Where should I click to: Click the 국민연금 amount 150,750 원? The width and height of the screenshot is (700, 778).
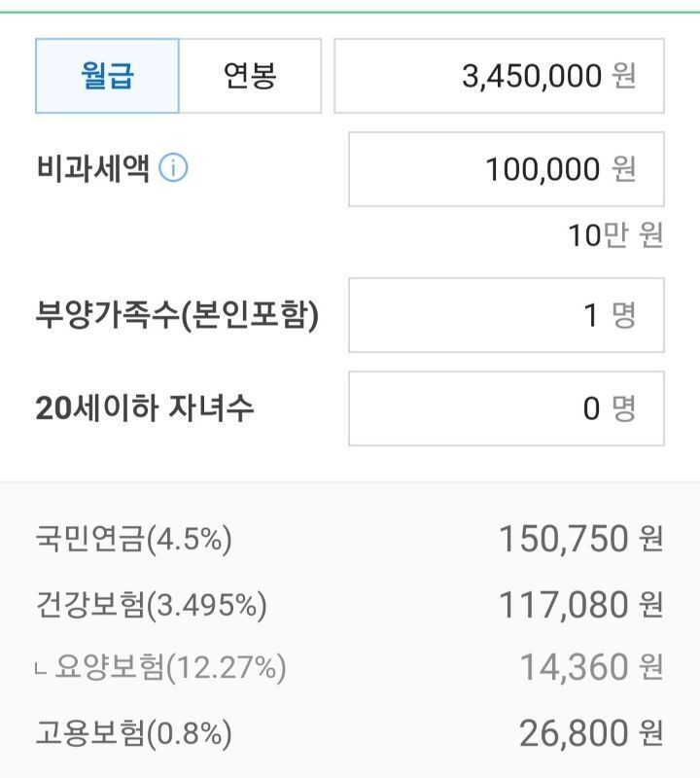tap(580, 539)
